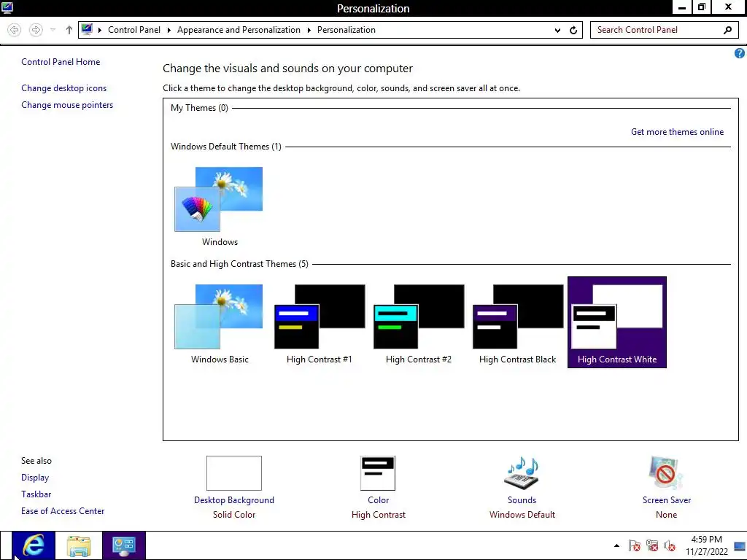The image size is (747, 560).
Task: Click the search magnifier icon
Action: pos(727,30)
